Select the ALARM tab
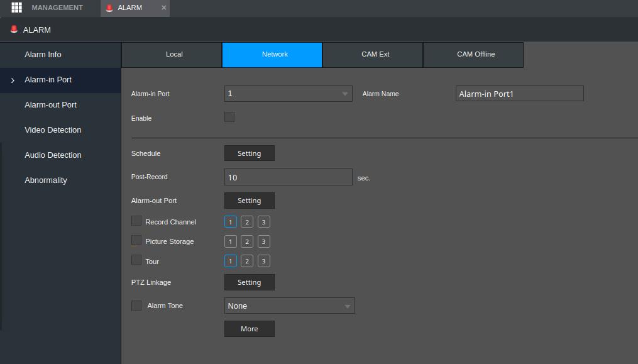This screenshot has width=638, height=364. (x=135, y=8)
